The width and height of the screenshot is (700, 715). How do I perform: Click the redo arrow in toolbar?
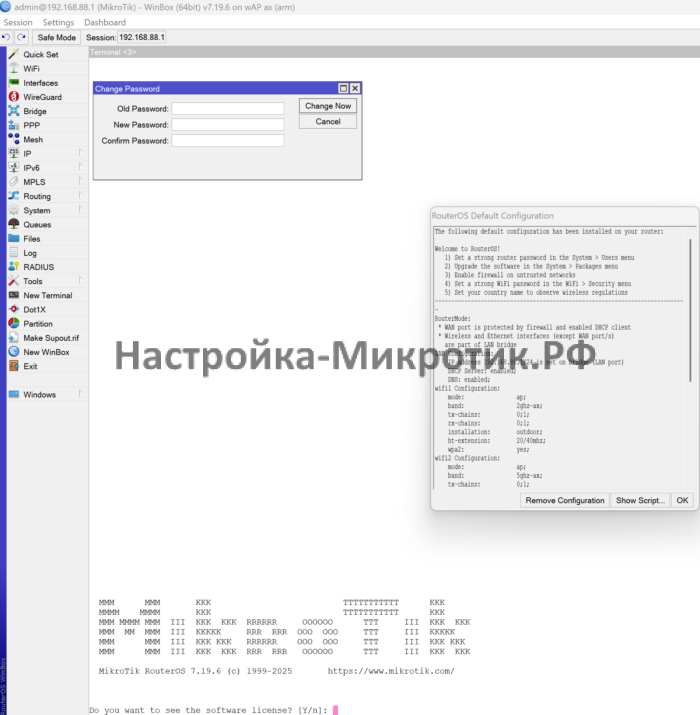[x=21, y=37]
